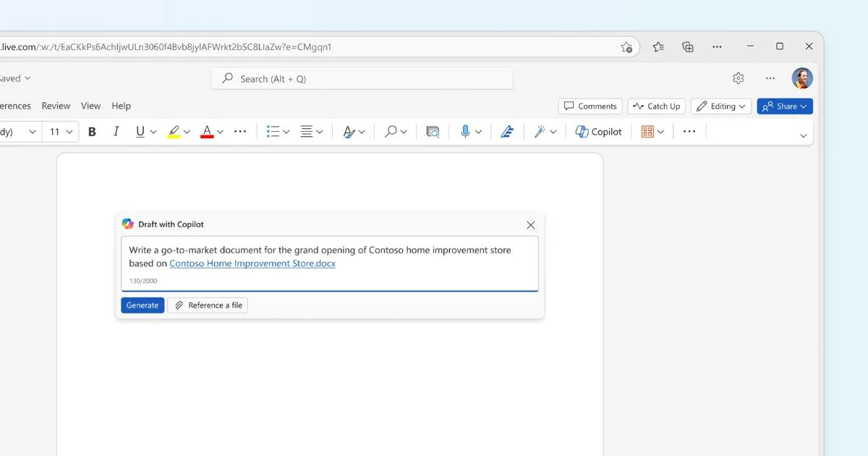The height and width of the screenshot is (456, 868).
Task: Open browser Collections icon
Action: 687,47
